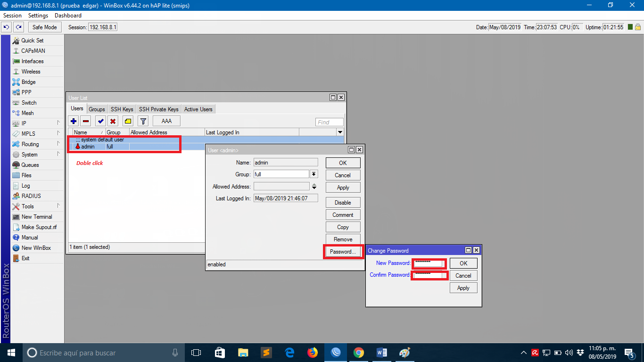Click OK in Change Password dialog
Viewport: 644px width, 362px height.
click(463, 263)
